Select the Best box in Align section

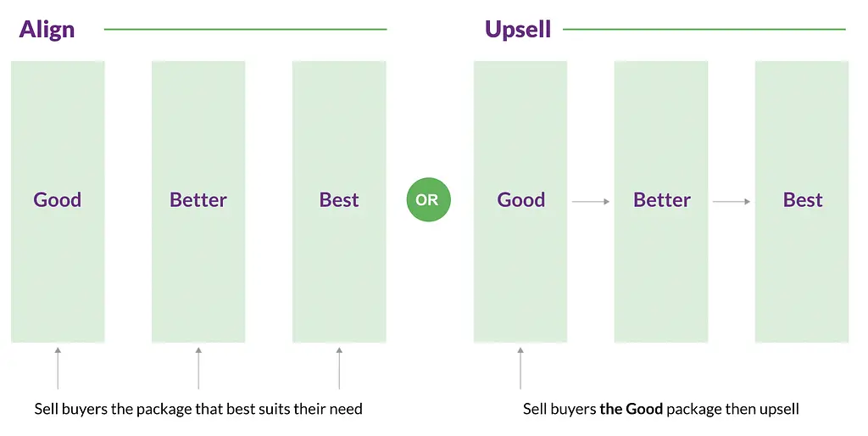click(x=339, y=202)
